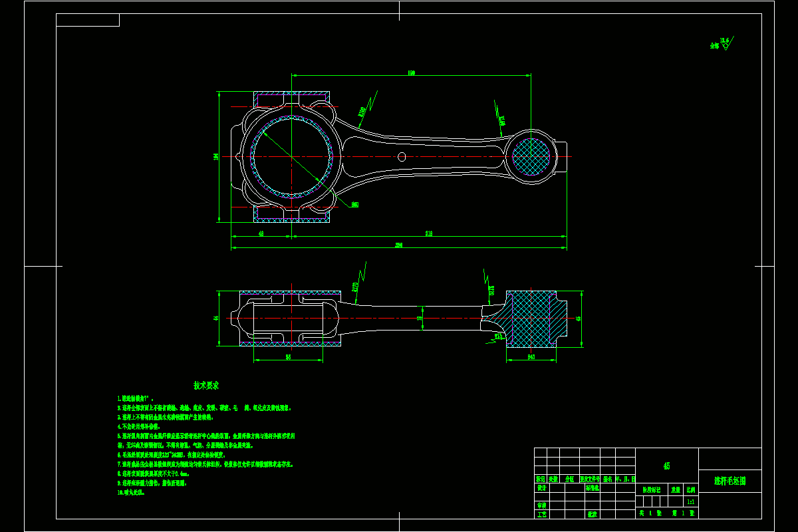Select the 技术要求 heading text
This screenshot has width=798, height=532.
[x=206, y=385]
